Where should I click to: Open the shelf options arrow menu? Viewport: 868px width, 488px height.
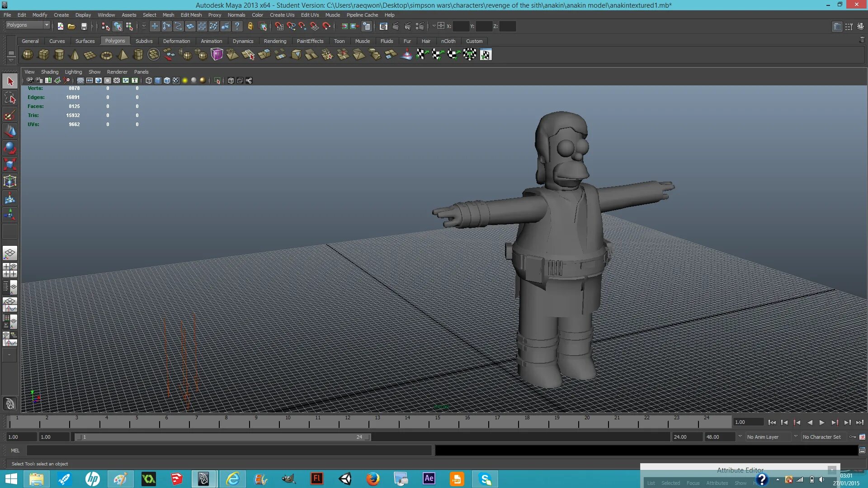(x=11, y=60)
